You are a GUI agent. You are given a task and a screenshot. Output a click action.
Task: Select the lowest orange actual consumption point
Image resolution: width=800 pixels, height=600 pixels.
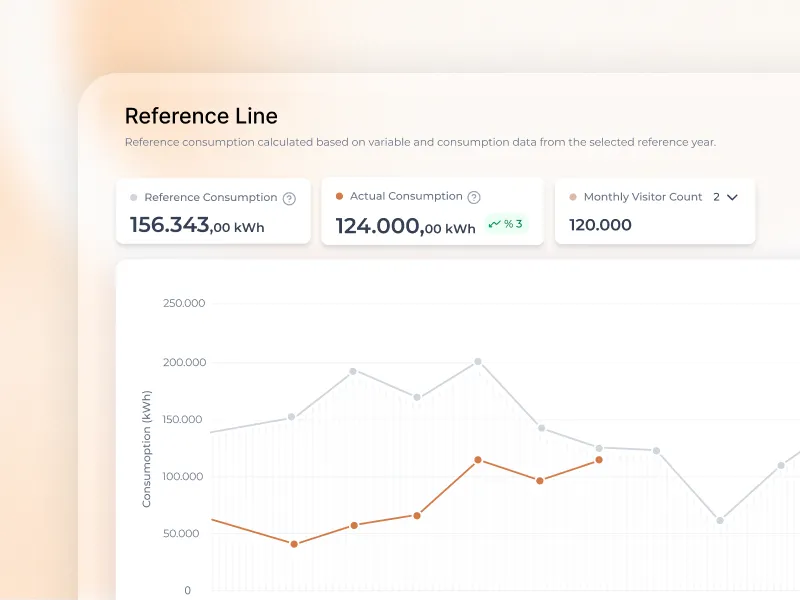293,544
